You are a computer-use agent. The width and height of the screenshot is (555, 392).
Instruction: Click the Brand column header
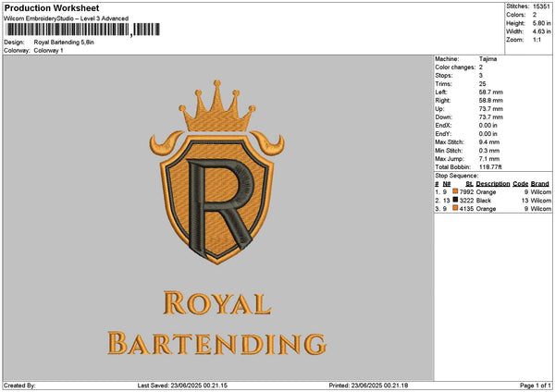pos(540,183)
